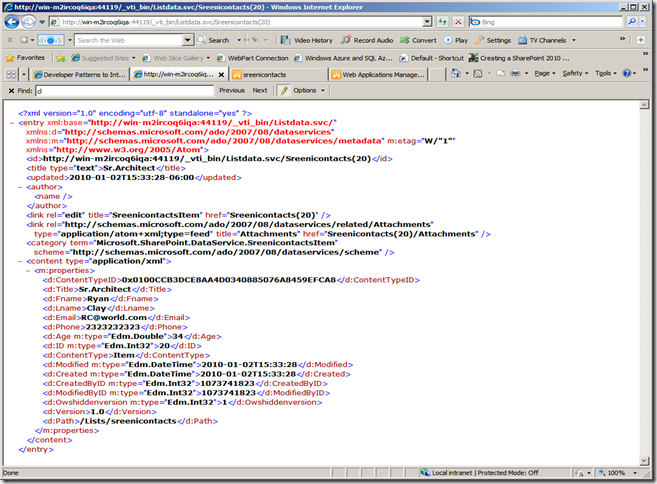Screen dimensions: 657x484
Task: Close the Find bar
Action: pos(11,91)
